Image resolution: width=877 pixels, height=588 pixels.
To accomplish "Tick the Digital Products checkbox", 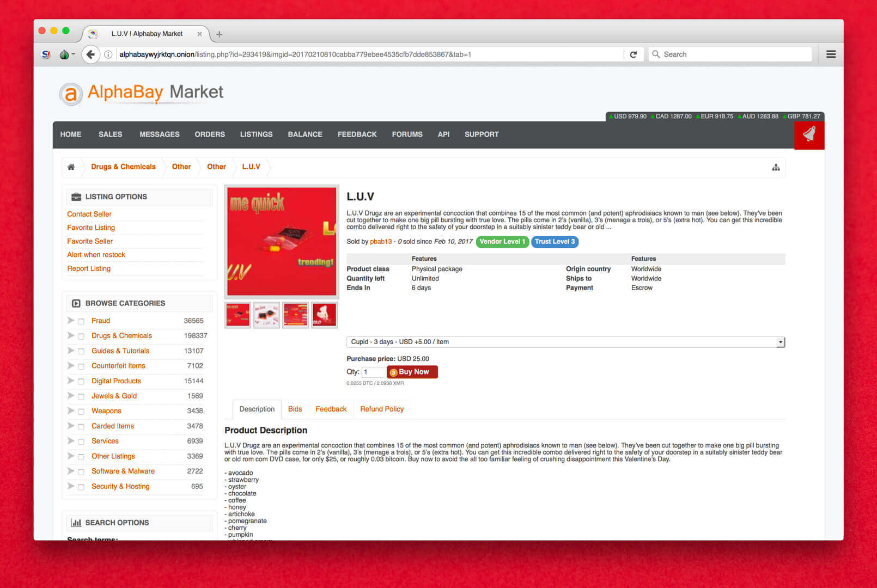I will coord(81,382).
